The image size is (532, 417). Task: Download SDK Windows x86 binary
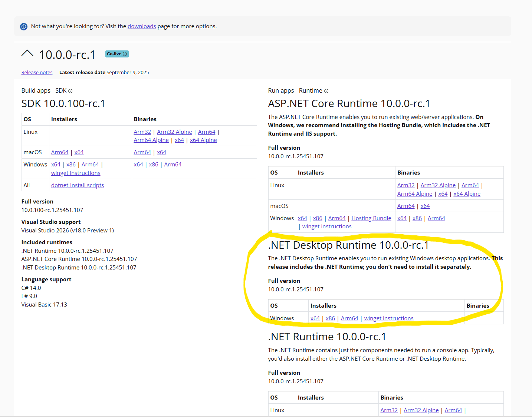point(154,165)
